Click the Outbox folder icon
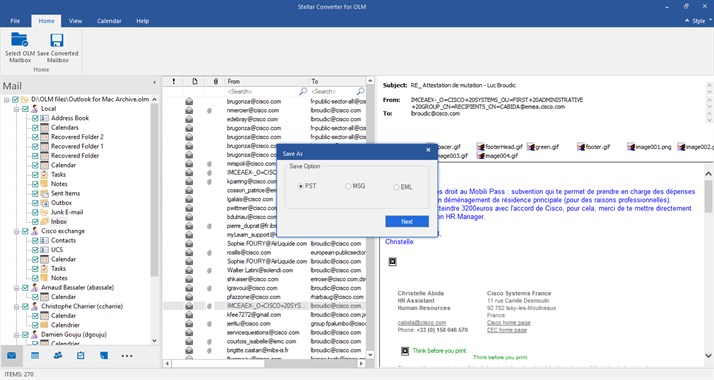Viewport: 714px width, 380px height. point(44,203)
